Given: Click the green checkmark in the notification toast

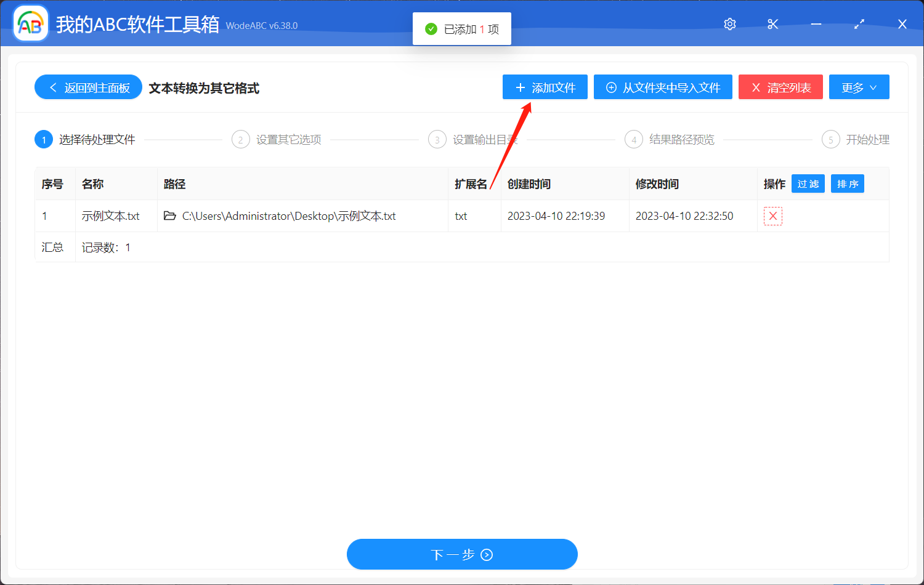Looking at the screenshot, I should pyautogui.click(x=431, y=28).
